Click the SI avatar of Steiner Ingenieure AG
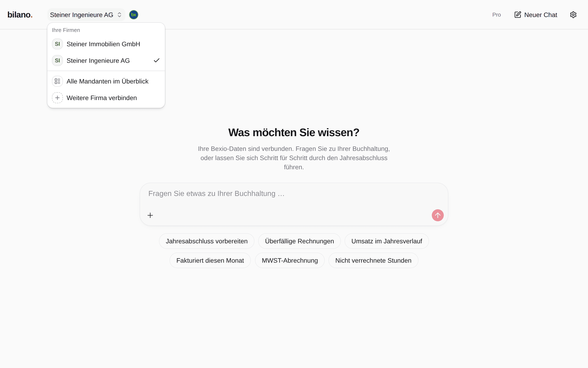Viewport: 588px width, 368px height. coord(57,60)
